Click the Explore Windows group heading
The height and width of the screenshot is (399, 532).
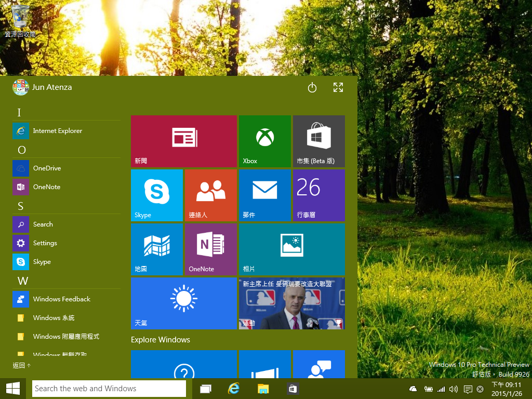coord(161,340)
